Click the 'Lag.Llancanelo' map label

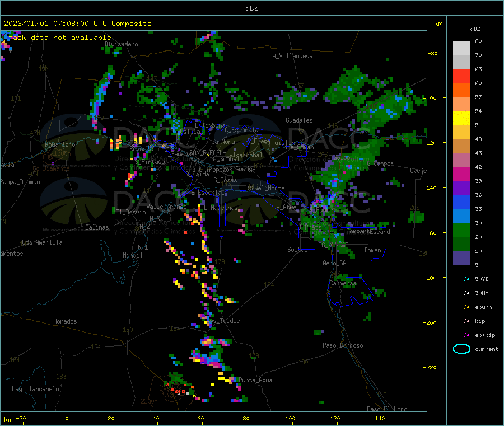pyautogui.click(x=36, y=390)
